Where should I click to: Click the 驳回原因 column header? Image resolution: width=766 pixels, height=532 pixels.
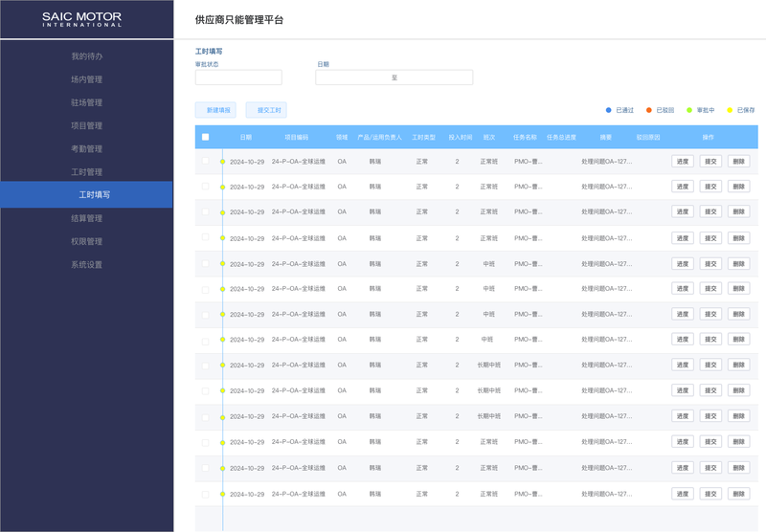(648, 137)
